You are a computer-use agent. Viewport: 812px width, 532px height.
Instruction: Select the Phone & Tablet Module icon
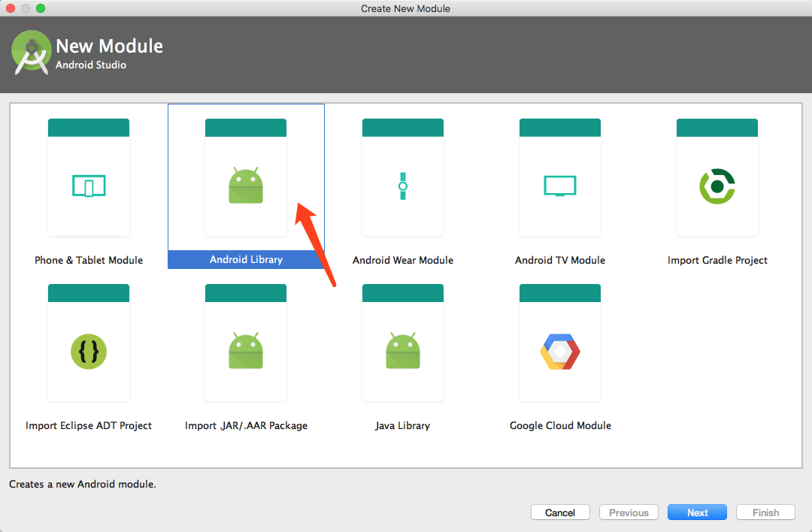click(89, 186)
